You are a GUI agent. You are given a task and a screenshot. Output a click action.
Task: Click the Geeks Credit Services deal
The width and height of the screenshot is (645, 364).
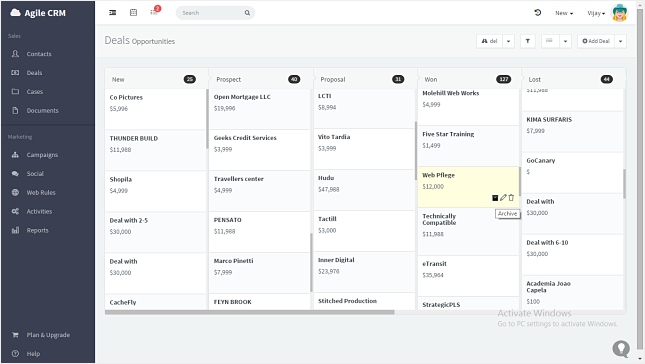(260, 149)
